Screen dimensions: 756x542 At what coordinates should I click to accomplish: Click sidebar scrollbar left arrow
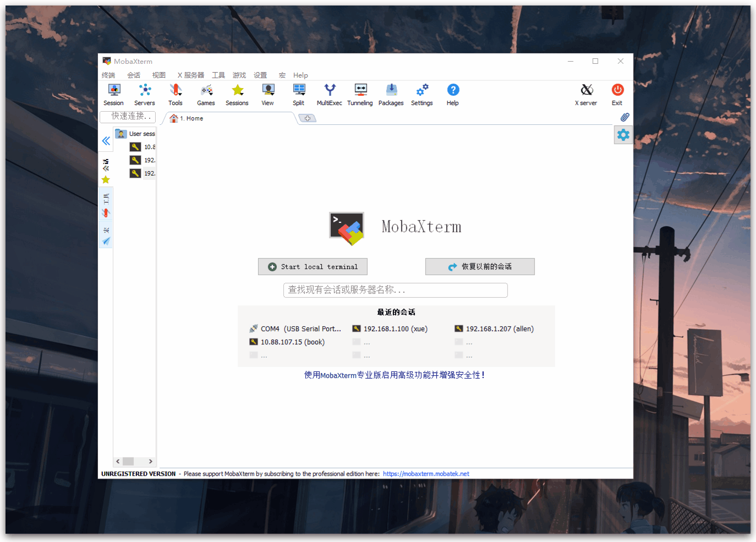click(x=118, y=462)
